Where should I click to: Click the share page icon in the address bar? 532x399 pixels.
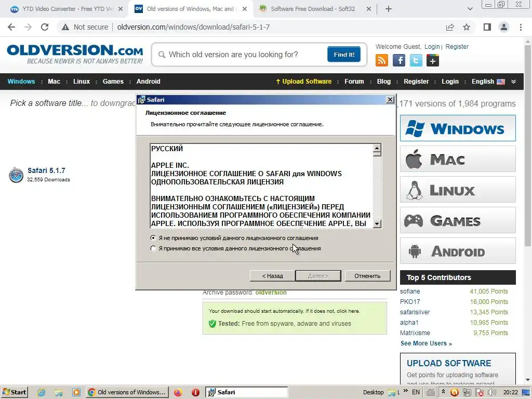pyautogui.click(x=450, y=27)
